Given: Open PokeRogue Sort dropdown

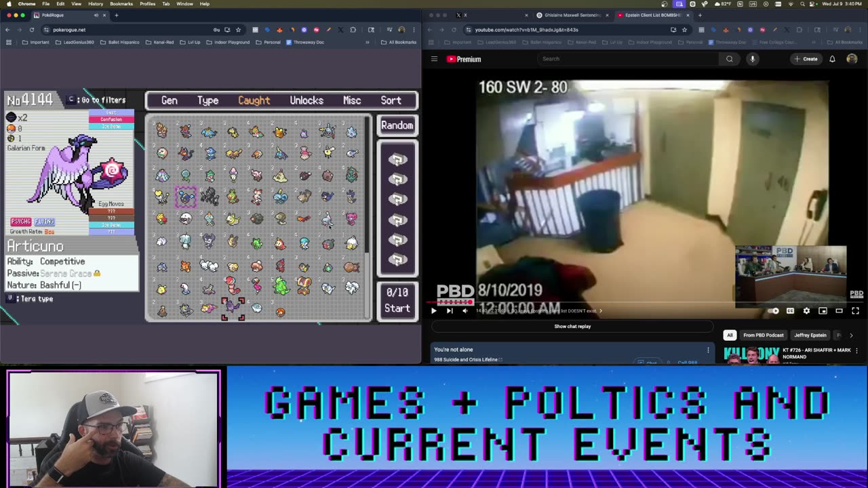Looking at the screenshot, I should [391, 100].
